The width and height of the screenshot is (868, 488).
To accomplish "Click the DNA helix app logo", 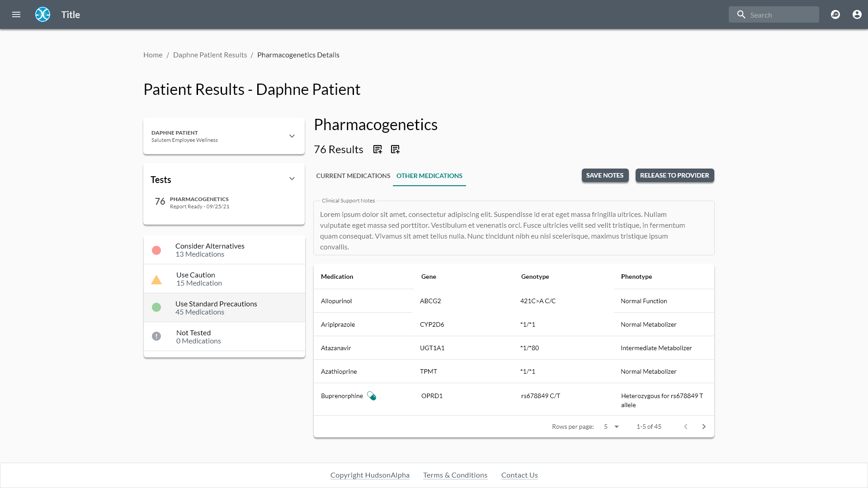I will [x=42, y=14].
